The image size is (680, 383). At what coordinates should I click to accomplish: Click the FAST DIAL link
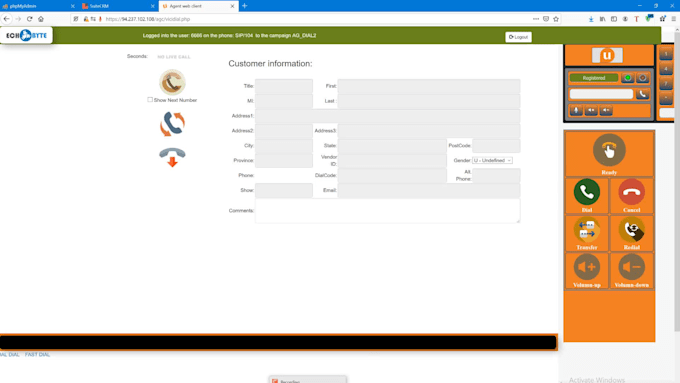coord(37,354)
